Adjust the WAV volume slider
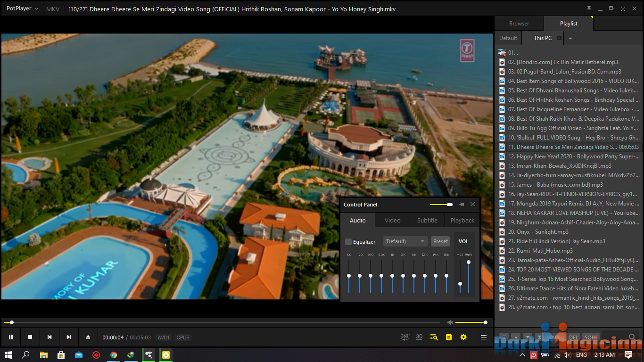Viewport: 644px width, 362px height. pos(469,276)
